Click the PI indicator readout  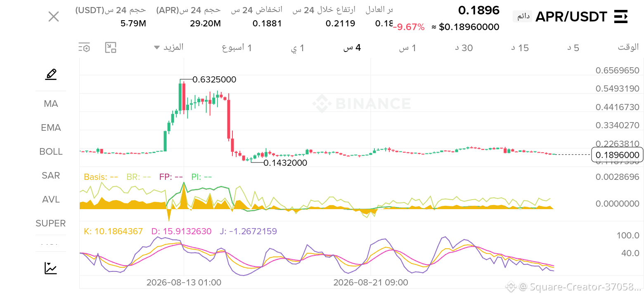(x=201, y=177)
